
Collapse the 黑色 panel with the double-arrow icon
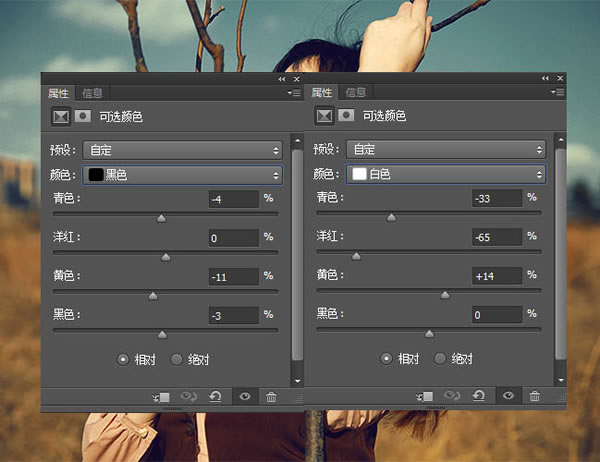point(281,78)
